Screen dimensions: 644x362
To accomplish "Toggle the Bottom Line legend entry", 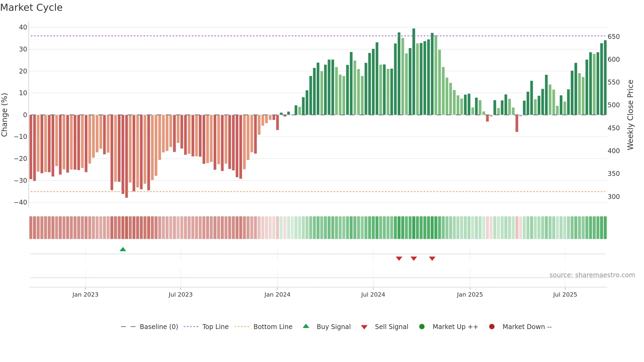I will pyautogui.click(x=264, y=327).
